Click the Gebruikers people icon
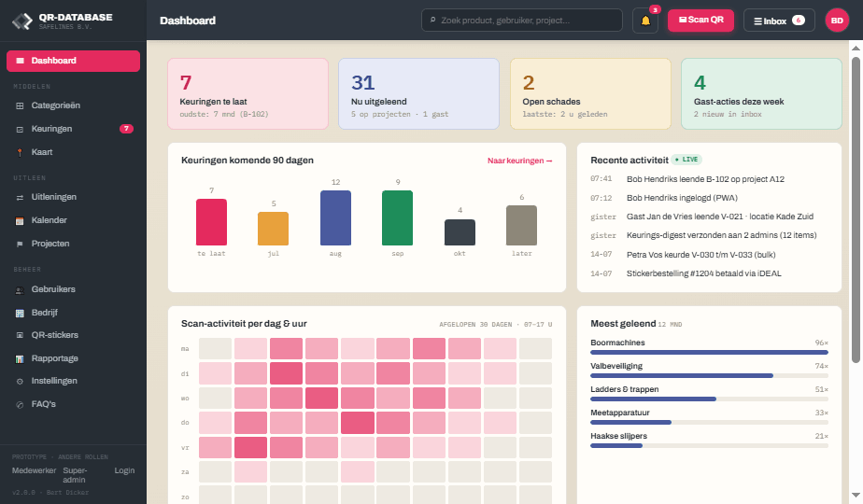This screenshot has width=863, height=504. pos(20,290)
